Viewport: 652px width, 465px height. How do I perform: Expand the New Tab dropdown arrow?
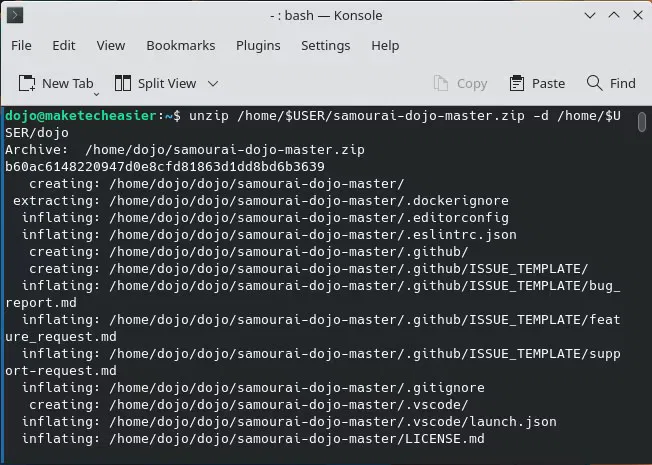pos(96,94)
